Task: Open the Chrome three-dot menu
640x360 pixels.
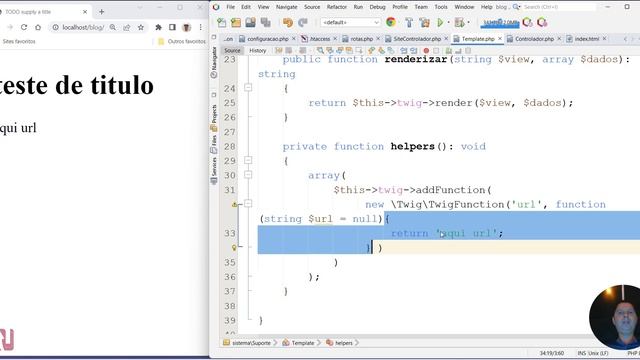Action: (200, 27)
